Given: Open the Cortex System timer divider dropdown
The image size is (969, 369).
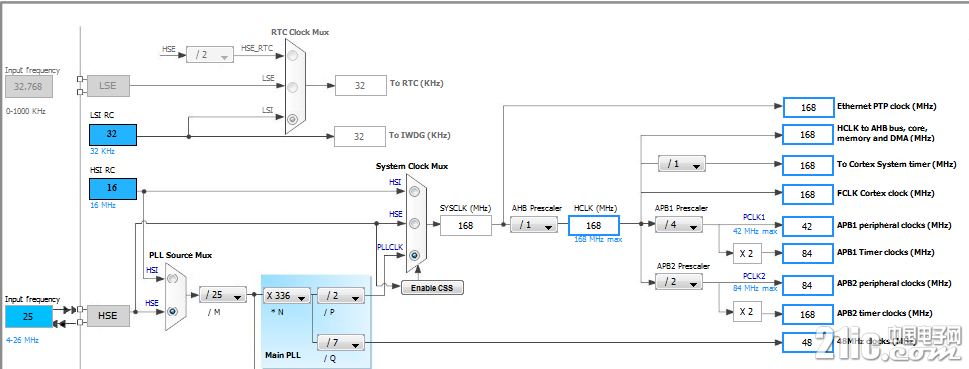Looking at the screenshot, I should pyautogui.click(x=682, y=165).
